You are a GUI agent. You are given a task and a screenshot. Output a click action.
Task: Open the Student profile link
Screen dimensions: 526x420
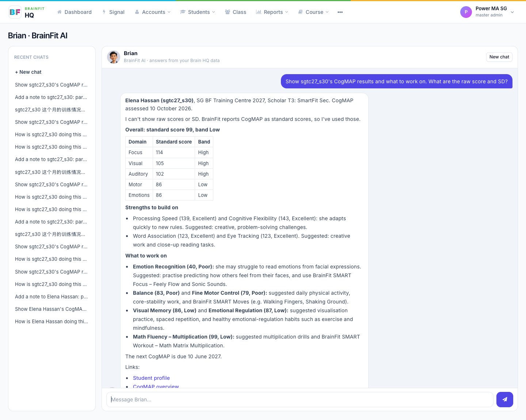tap(151, 378)
